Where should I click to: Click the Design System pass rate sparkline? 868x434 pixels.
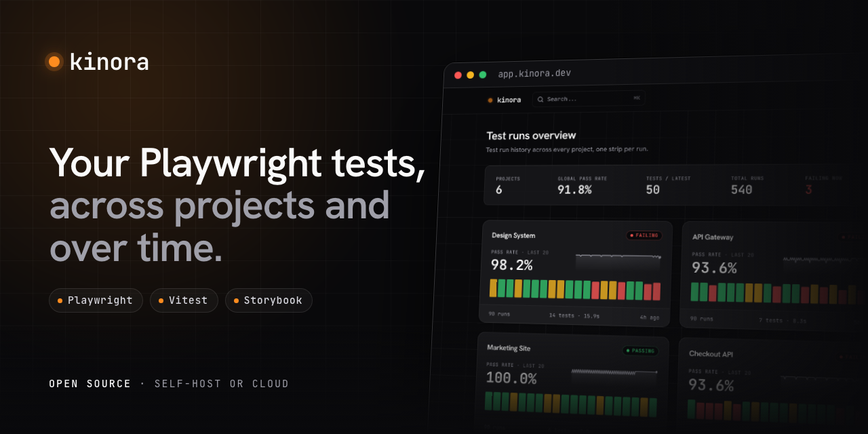[618, 262]
